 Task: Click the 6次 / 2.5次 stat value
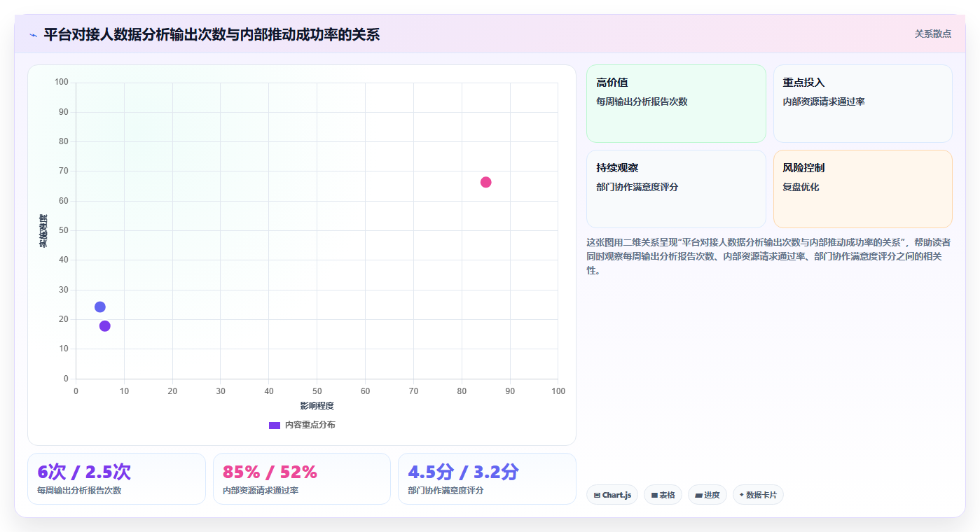click(84, 472)
